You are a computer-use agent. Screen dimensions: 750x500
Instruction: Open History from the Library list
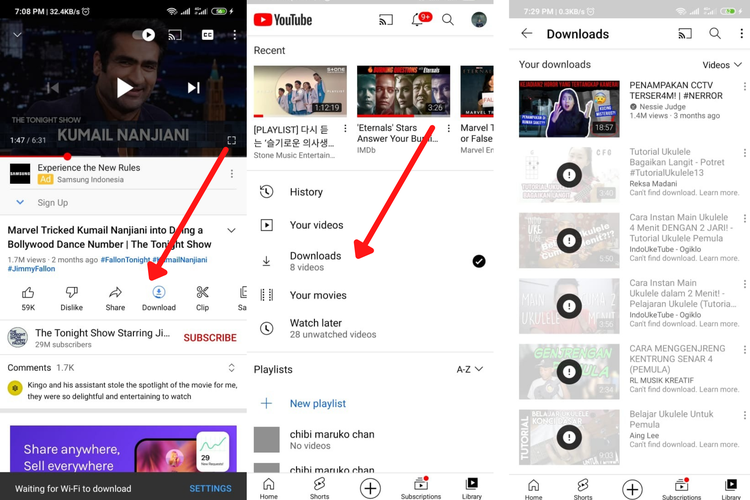(306, 192)
